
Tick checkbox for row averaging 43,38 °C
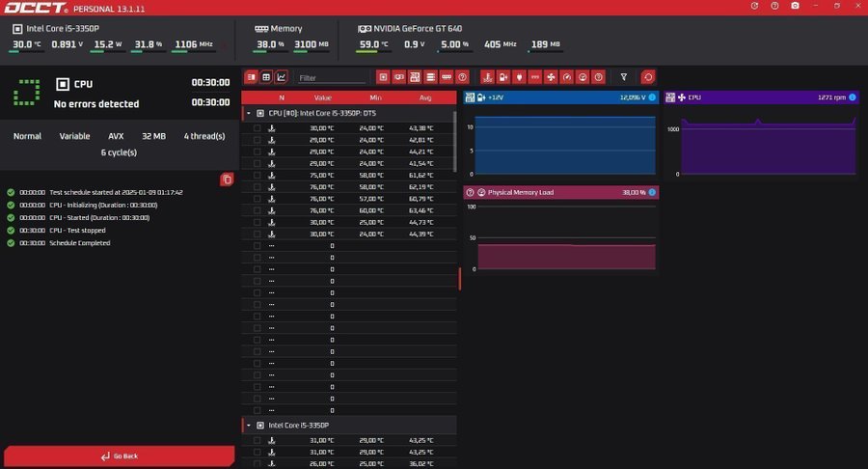point(257,128)
